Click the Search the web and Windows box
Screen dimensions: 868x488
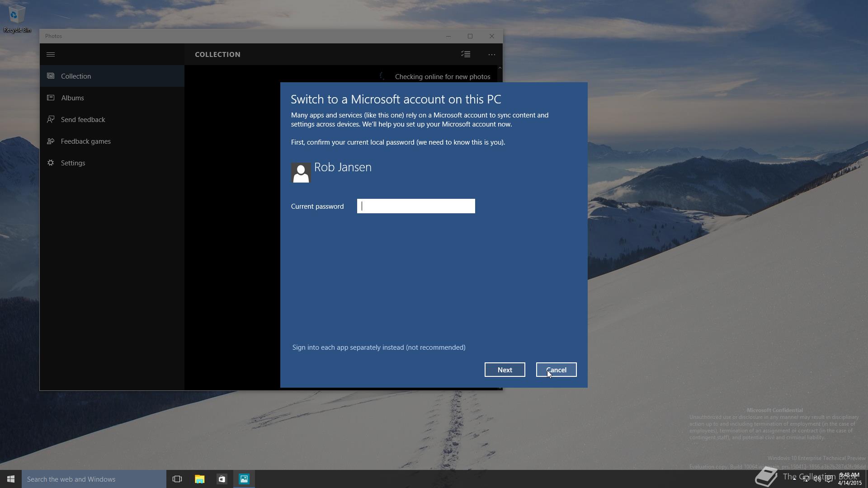[x=94, y=479]
